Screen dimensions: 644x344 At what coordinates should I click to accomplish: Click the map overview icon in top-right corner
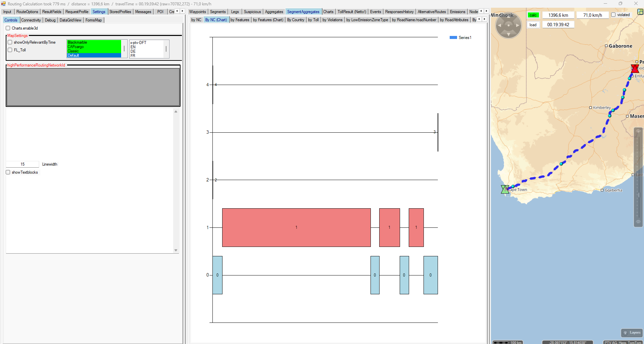point(640,12)
